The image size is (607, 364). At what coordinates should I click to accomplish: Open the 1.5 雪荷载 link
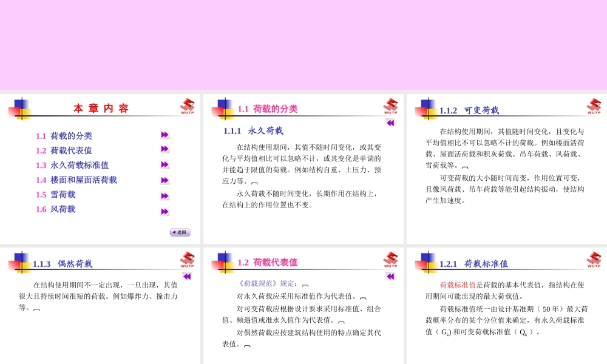click(x=56, y=195)
